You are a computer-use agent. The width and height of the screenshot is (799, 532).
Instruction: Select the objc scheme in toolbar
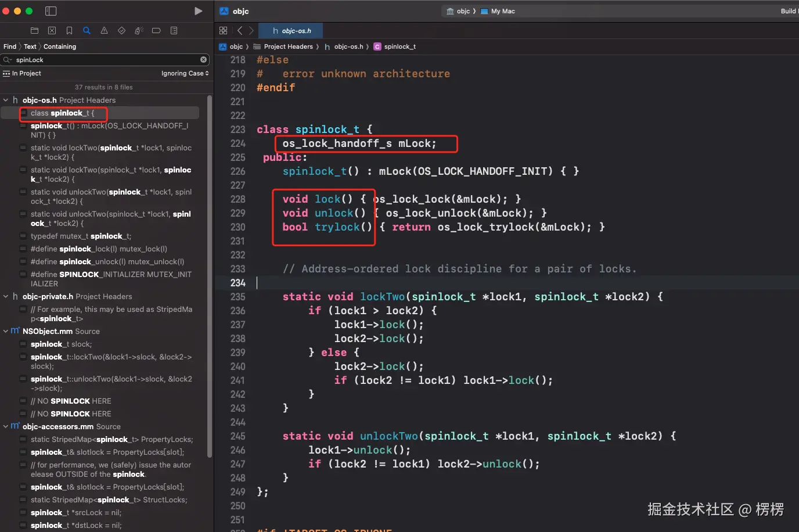click(458, 11)
